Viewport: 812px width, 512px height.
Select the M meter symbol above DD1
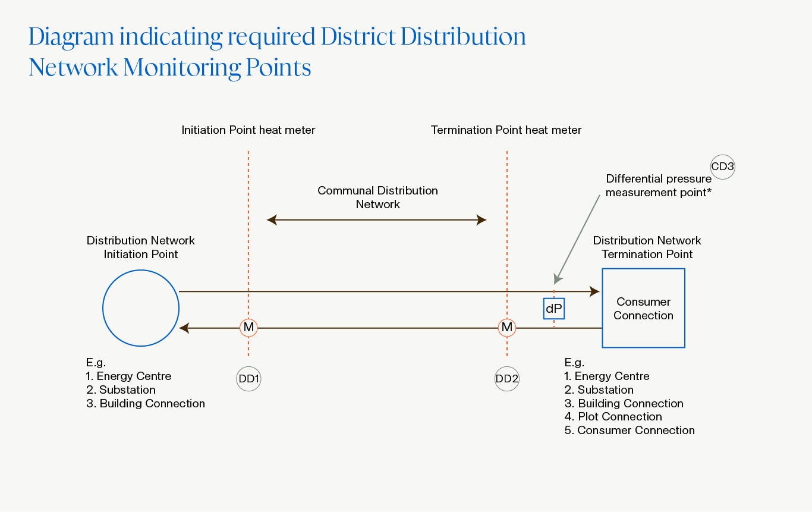click(248, 327)
